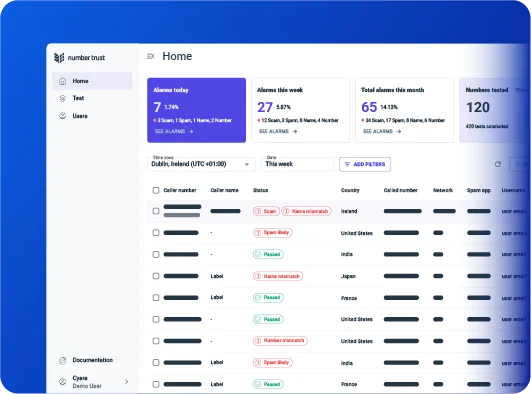Click the Japan country cell
This screenshot has width=531, height=394.
[x=348, y=276]
